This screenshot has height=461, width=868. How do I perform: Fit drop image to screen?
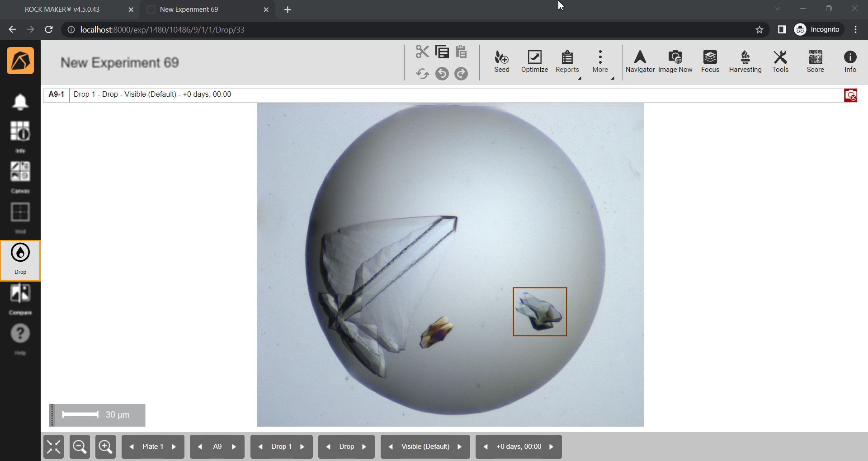pos(53,447)
